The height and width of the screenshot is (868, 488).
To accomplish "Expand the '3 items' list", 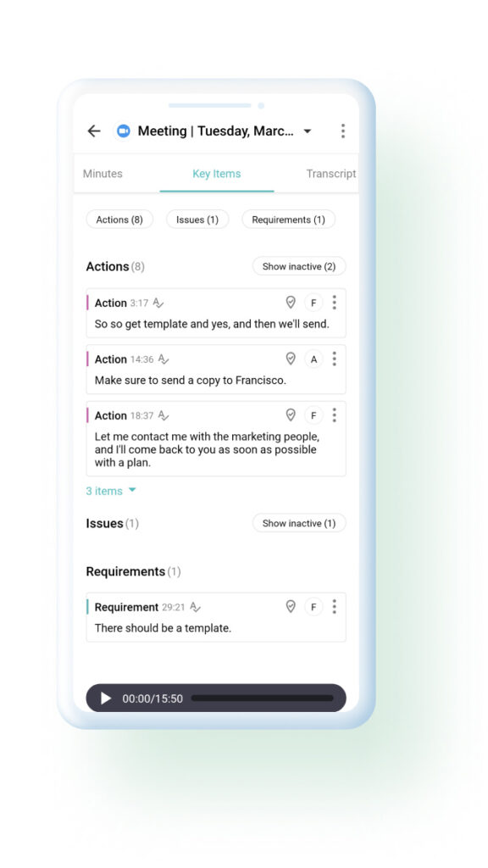I will click(111, 491).
